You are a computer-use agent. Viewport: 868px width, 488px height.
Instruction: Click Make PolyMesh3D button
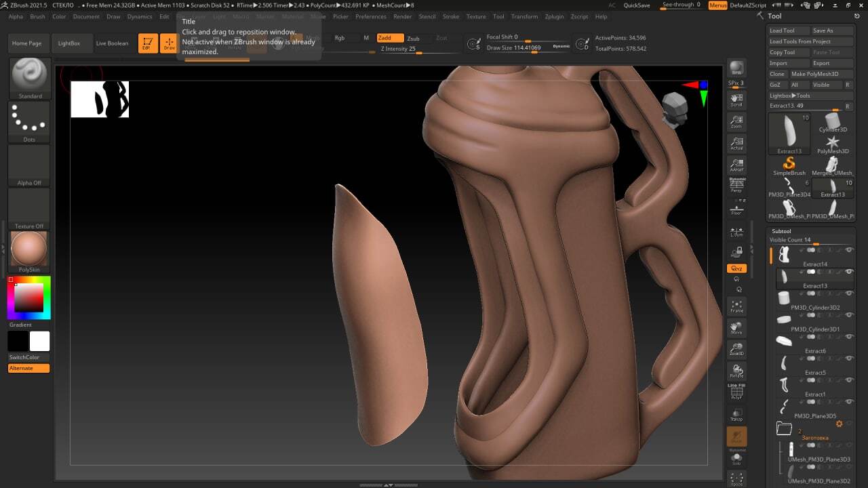point(821,74)
